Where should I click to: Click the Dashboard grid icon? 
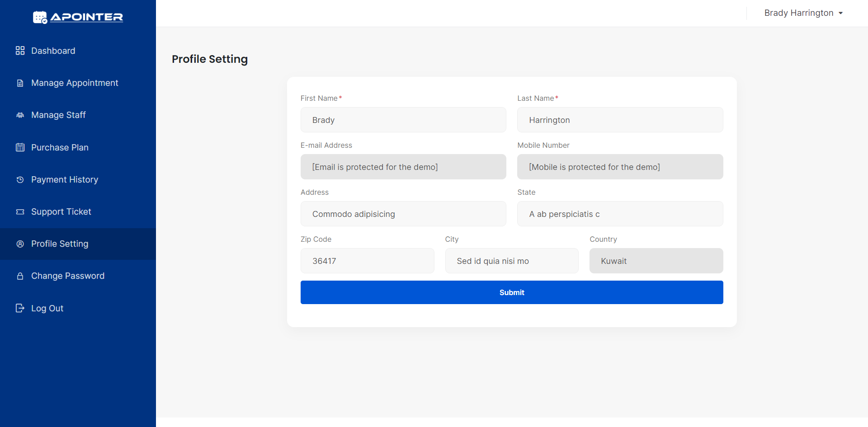pos(20,51)
